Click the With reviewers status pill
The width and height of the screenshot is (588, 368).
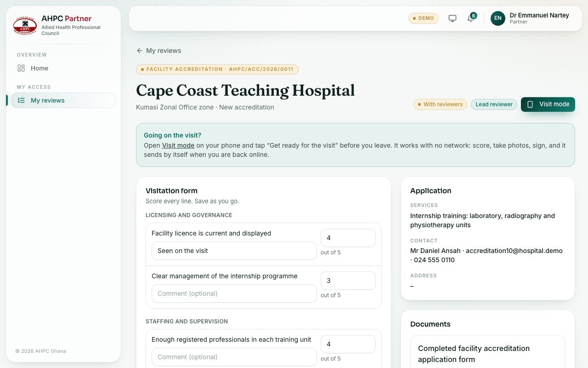tap(441, 104)
